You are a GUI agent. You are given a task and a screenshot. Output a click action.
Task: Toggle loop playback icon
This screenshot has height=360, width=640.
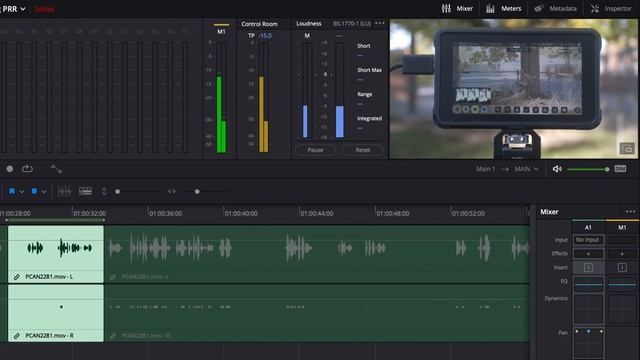(x=27, y=169)
